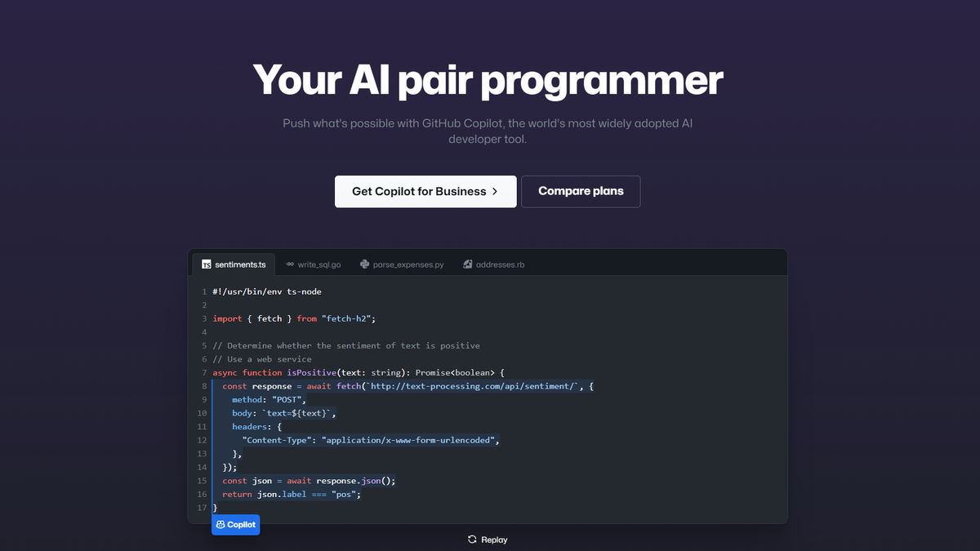Viewport: 980px width, 551px height.
Task: Click the circular replay arrows icon
Action: (x=472, y=540)
